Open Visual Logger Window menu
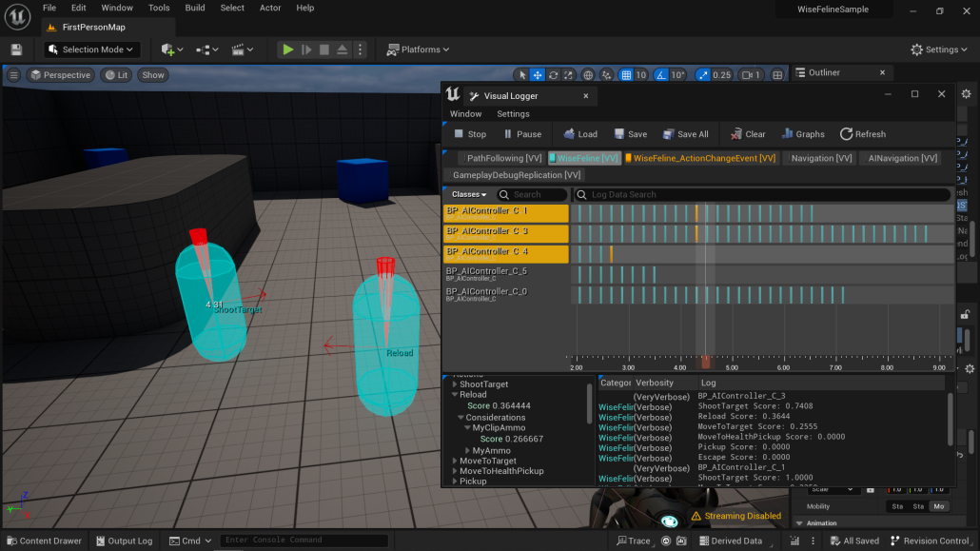Screen dimensions: 980x551 click(x=465, y=114)
